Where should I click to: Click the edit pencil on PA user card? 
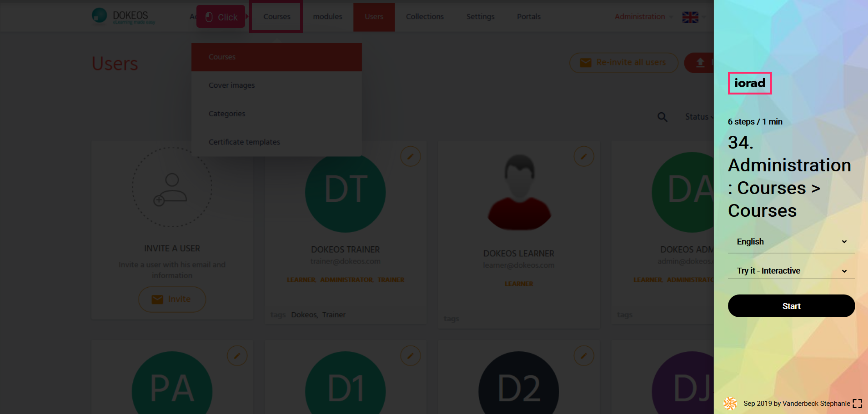[x=237, y=356]
